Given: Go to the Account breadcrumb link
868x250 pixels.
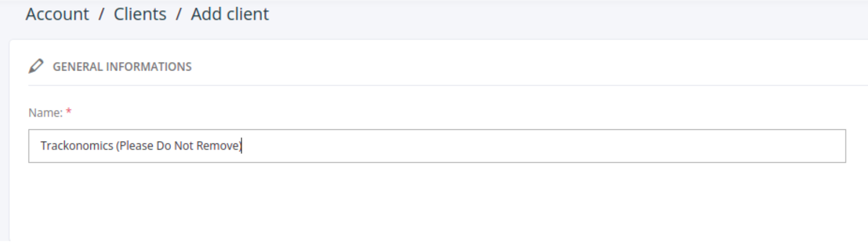Looking at the screenshot, I should pyautogui.click(x=57, y=14).
